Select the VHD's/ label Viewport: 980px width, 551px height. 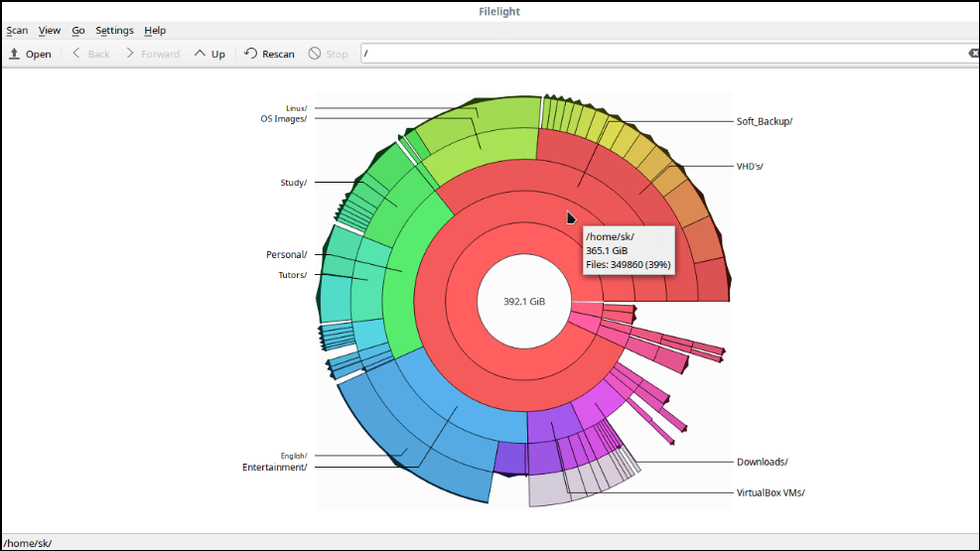click(750, 166)
